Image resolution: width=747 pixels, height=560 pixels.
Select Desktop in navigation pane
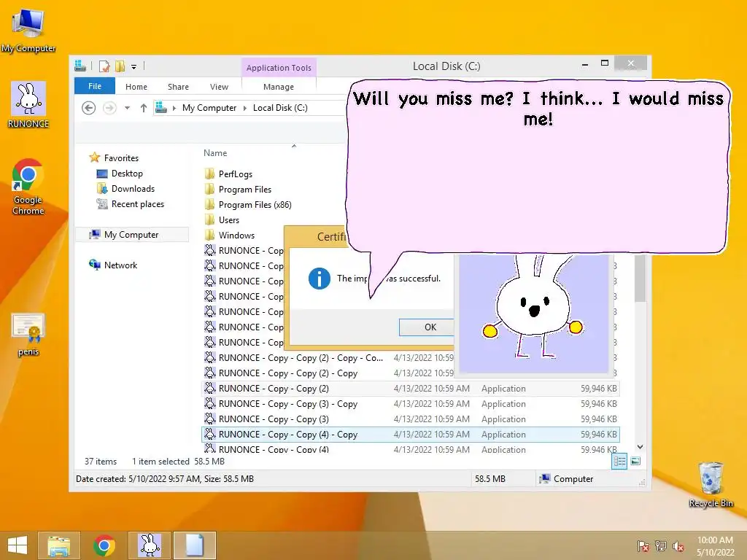point(120,174)
